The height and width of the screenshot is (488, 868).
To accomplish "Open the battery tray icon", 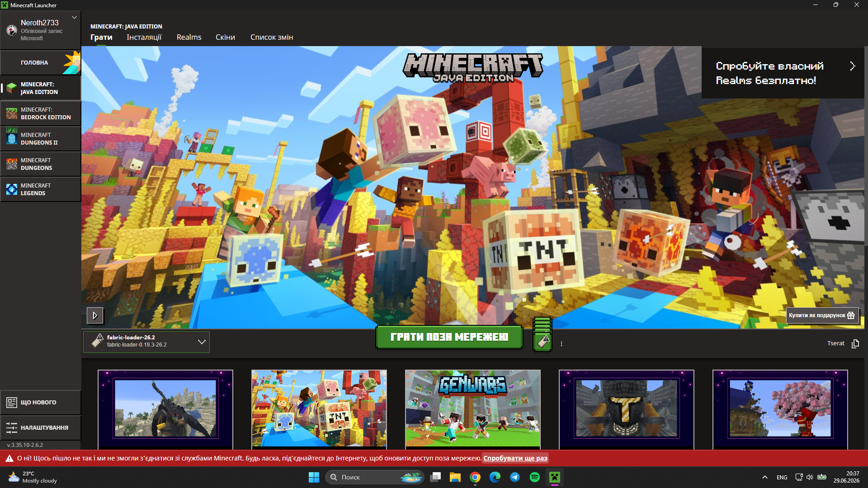I will [822, 477].
